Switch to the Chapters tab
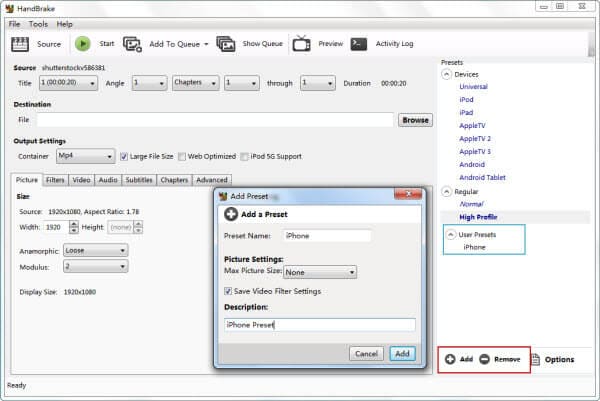Screen dimensions: 600x401 (174, 180)
